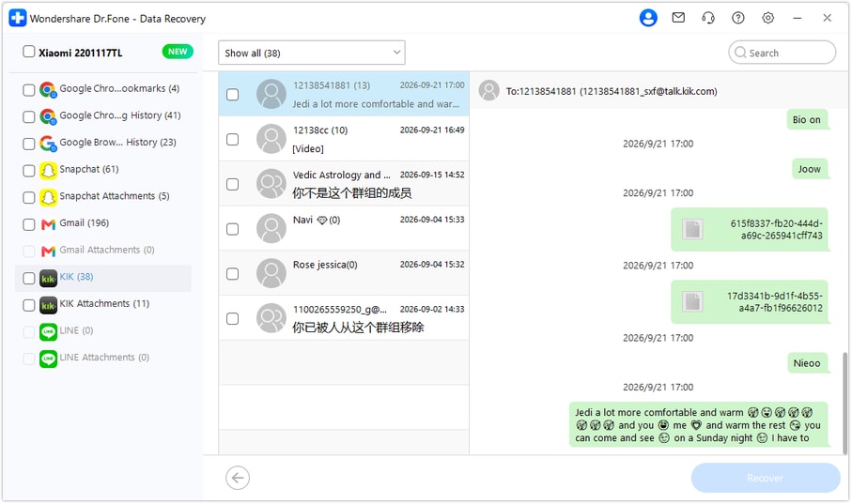852x504 pixels.
Task: Click the Dr.Fone logo icon
Action: [x=18, y=18]
